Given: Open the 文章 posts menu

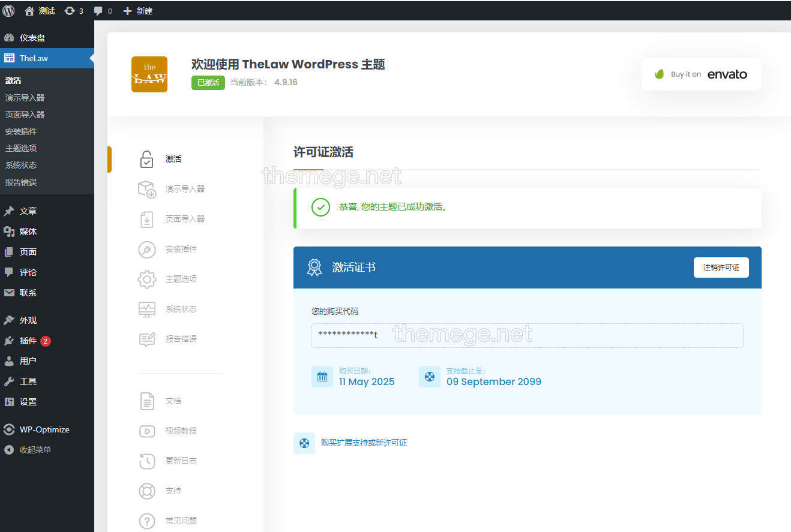Looking at the screenshot, I should (47, 211).
